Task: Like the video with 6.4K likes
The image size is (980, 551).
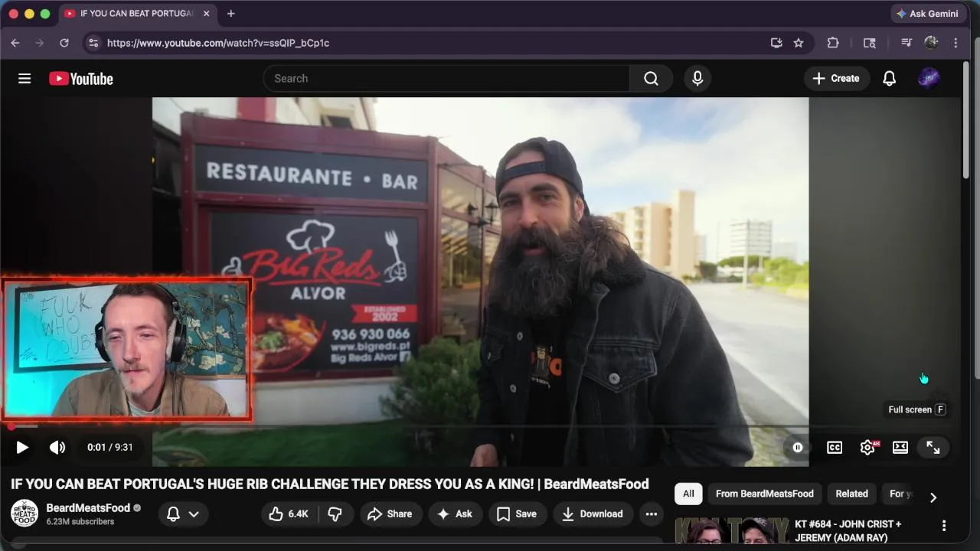Action: tap(288, 514)
